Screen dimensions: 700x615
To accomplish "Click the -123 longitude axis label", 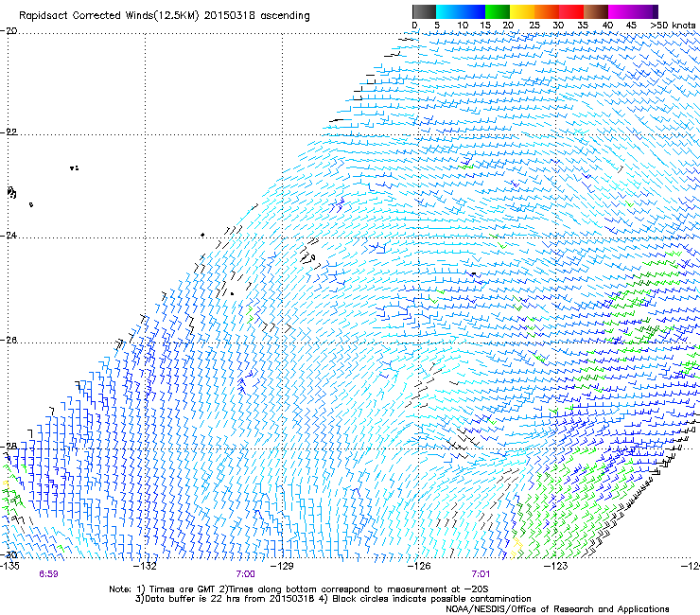I will coord(556,566).
